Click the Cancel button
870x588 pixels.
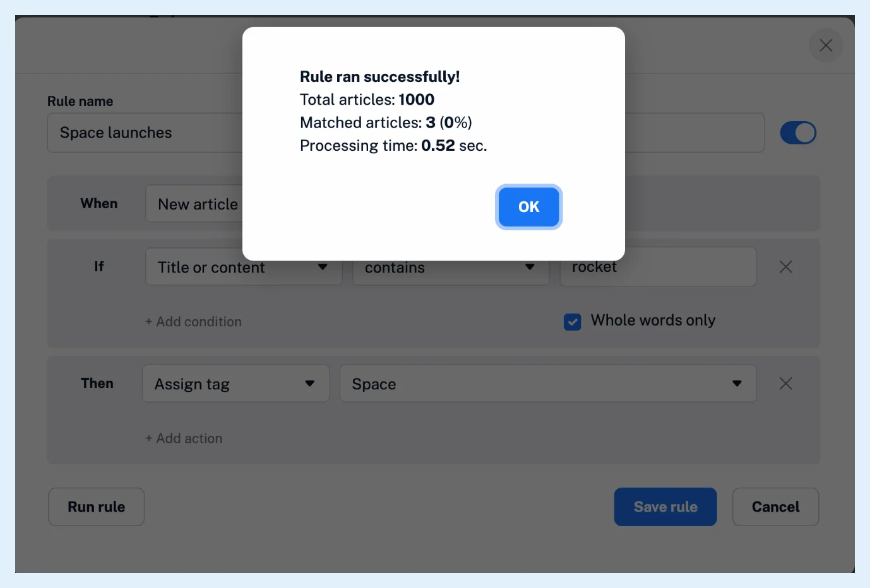pos(775,507)
